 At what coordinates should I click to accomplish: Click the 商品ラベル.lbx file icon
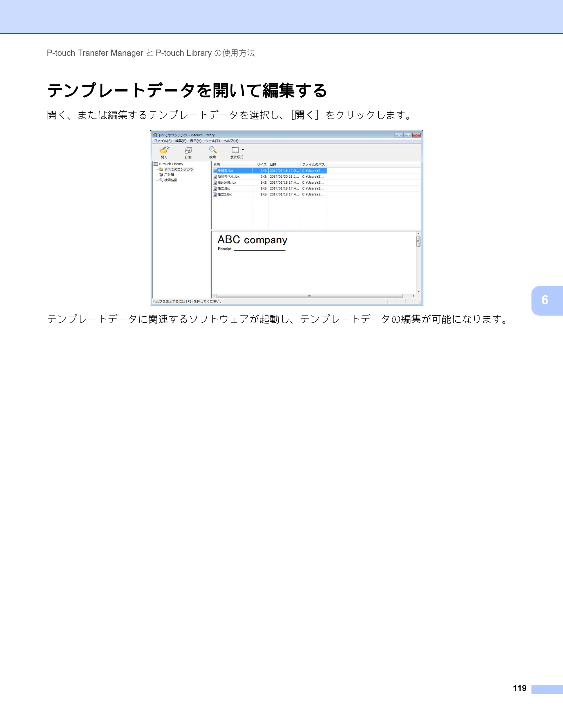coord(215,177)
